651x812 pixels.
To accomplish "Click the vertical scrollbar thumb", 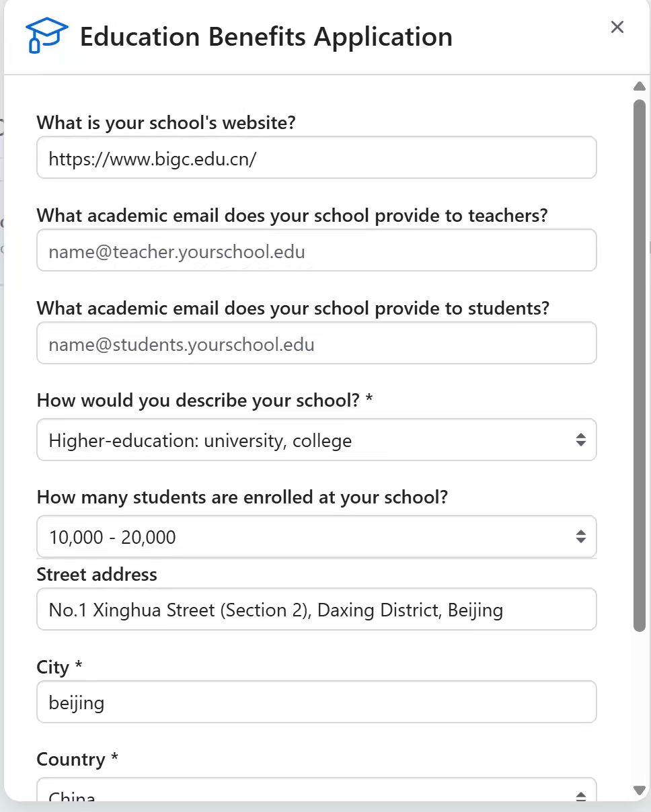I will [639, 363].
